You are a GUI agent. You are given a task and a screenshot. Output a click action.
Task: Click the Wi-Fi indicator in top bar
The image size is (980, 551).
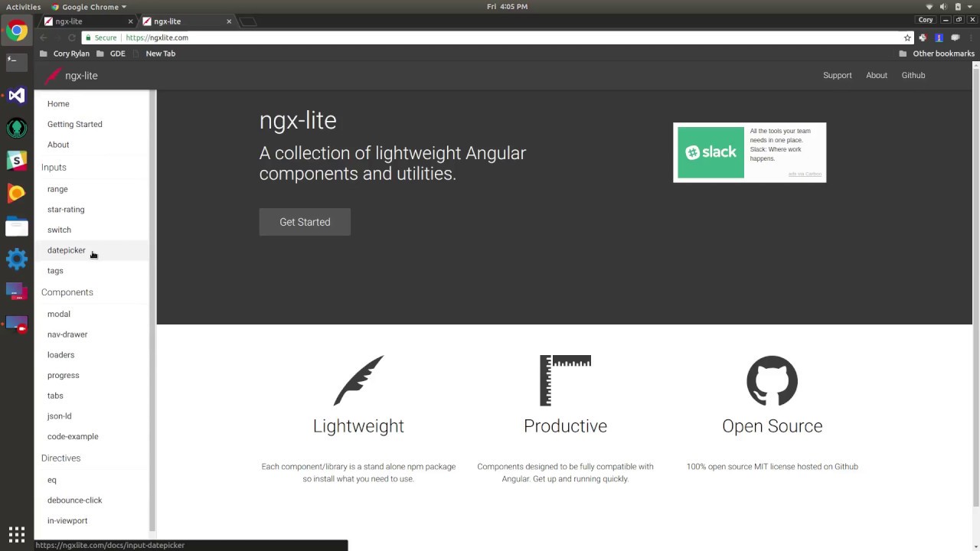(929, 7)
